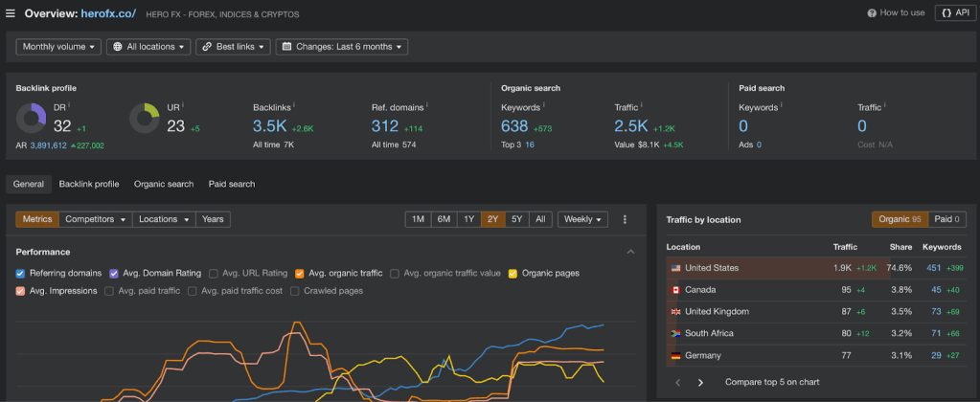Set chart range to 1M
Viewport: 980px width, 402px height.
click(418, 219)
